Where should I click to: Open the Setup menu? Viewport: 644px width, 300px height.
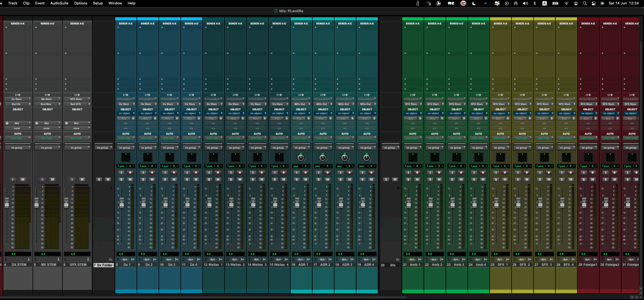(98, 3)
